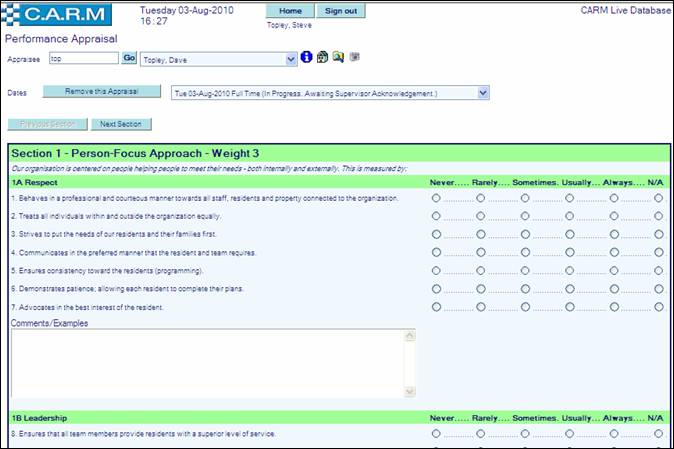Screen dimensions: 674x449
Task: Select Always for item 3 residents' needs first
Action: (614, 234)
